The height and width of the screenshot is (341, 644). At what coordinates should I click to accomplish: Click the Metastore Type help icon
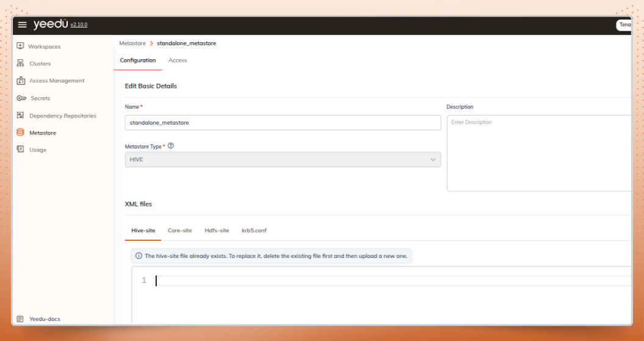click(171, 145)
